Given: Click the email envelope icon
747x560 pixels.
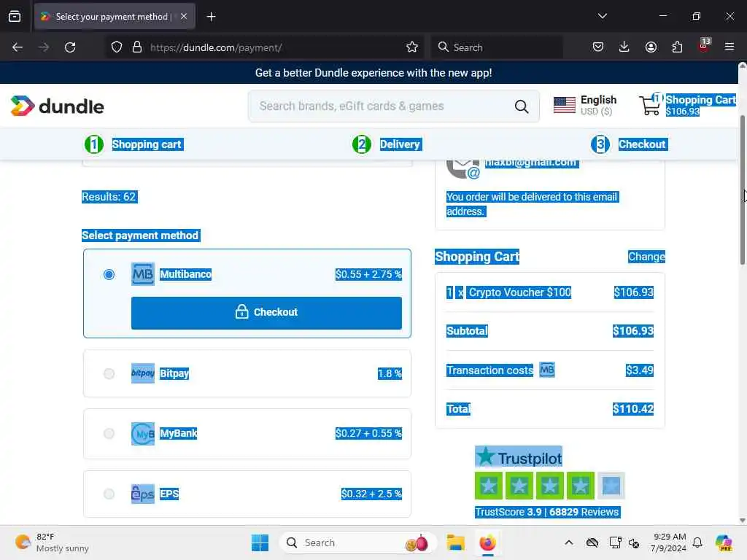Looking at the screenshot, I should pyautogui.click(x=462, y=168).
